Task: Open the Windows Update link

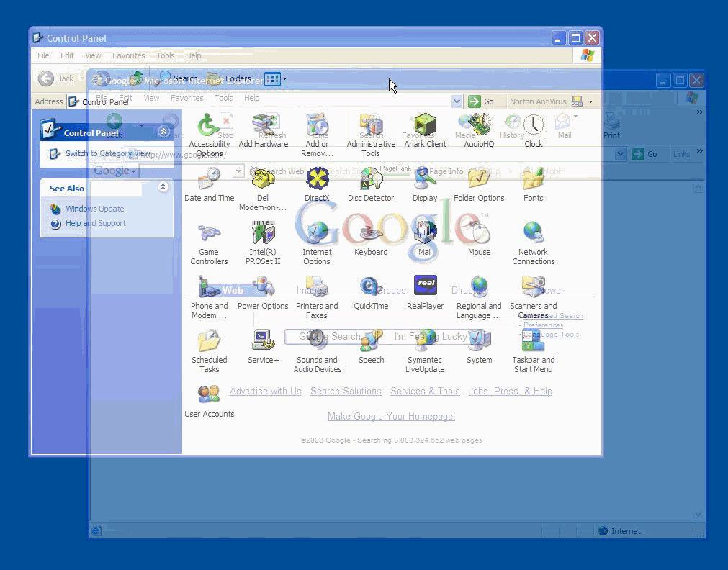Action: pyautogui.click(x=95, y=209)
